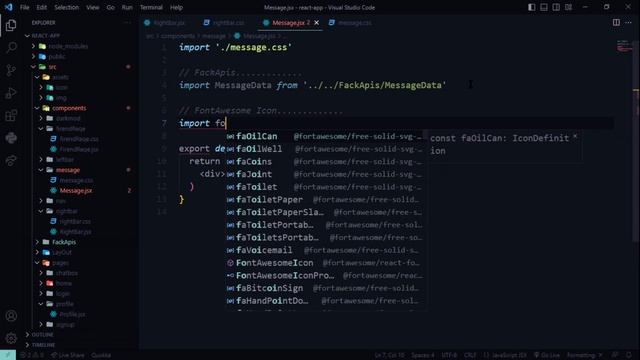Click Go Live in the status bar
Screen dimensions: 640x360
click(x=547, y=355)
